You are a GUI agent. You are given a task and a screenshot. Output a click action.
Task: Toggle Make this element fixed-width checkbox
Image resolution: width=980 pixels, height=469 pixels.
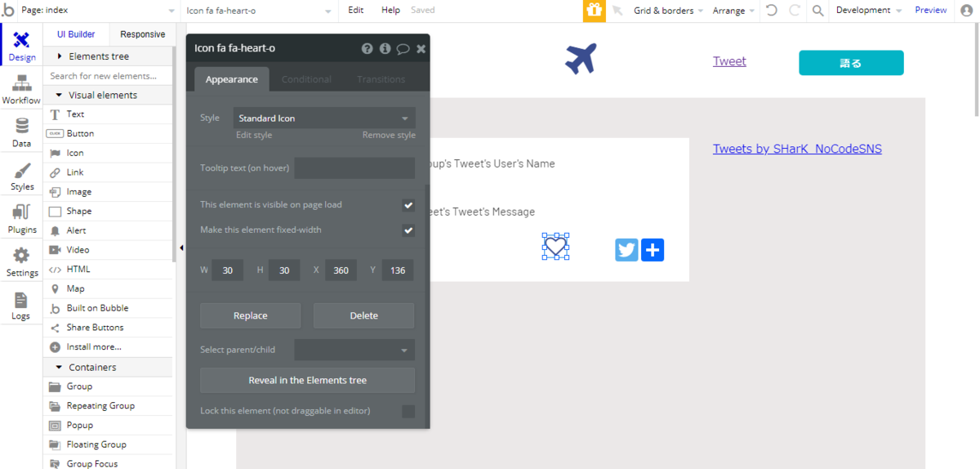408,230
